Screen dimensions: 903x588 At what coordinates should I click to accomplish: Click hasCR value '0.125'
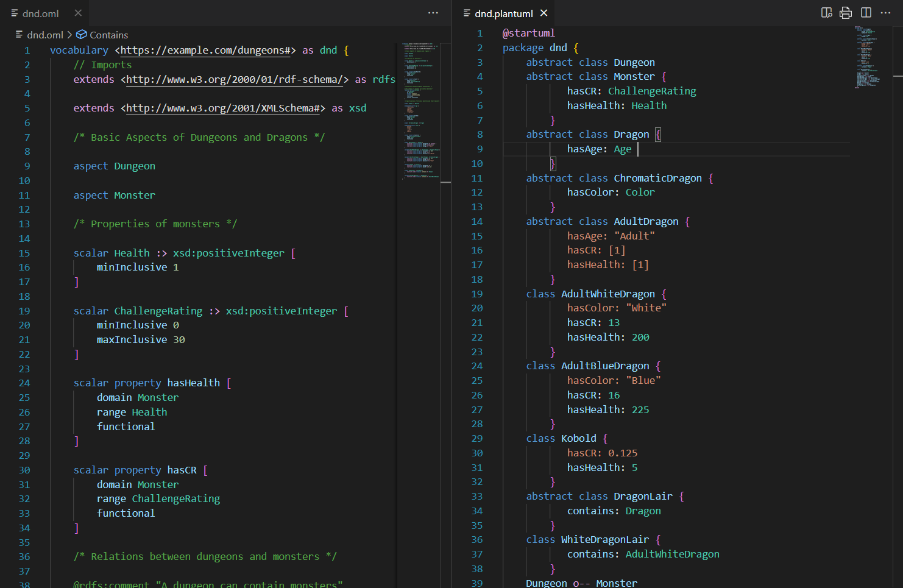click(623, 453)
